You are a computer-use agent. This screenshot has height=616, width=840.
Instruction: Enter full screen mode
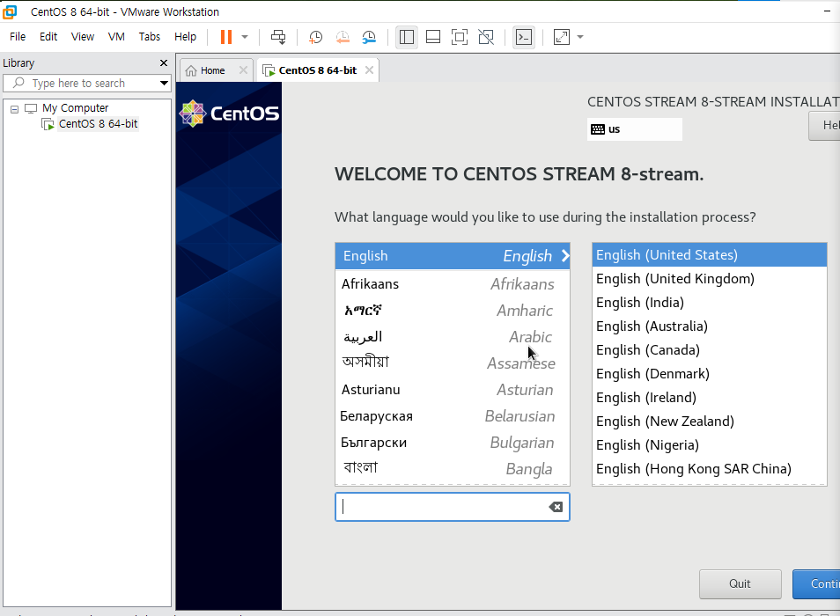459,37
